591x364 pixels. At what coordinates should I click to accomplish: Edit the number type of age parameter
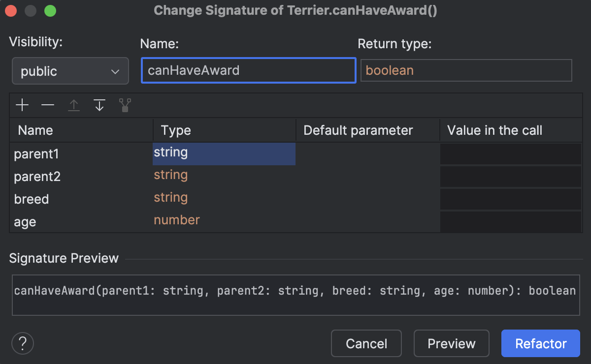[177, 220]
